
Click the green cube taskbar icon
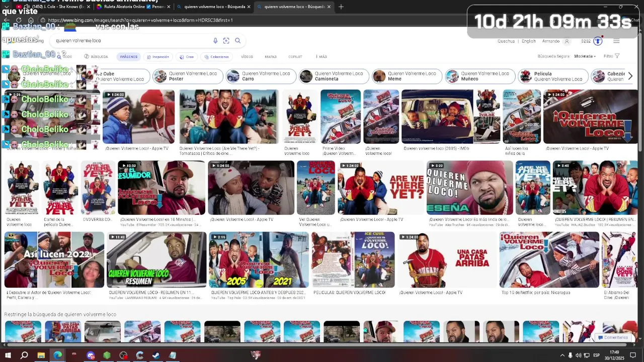(x=107, y=355)
